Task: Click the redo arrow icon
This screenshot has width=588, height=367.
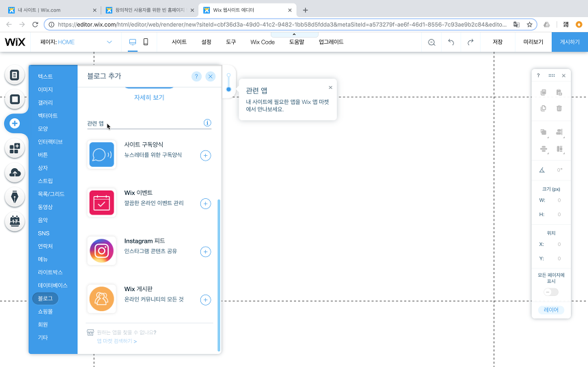Action: [x=470, y=42]
